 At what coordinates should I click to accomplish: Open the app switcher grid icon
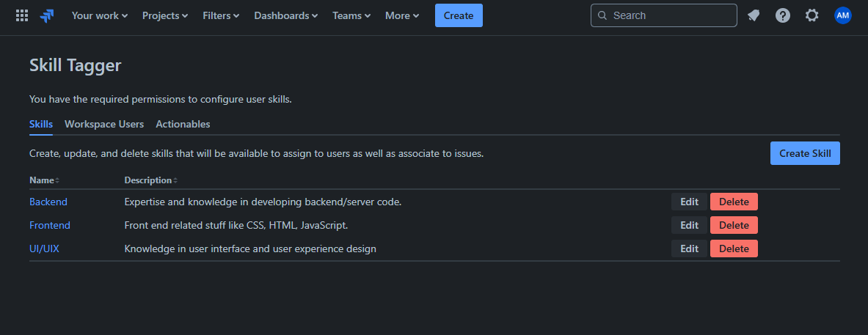point(22,15)
